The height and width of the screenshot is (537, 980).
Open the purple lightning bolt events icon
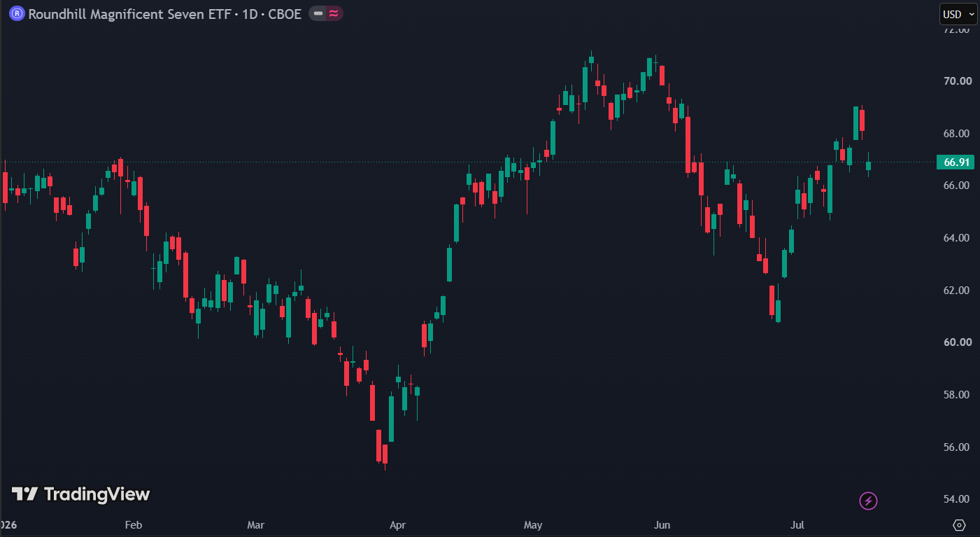[868, 501]
